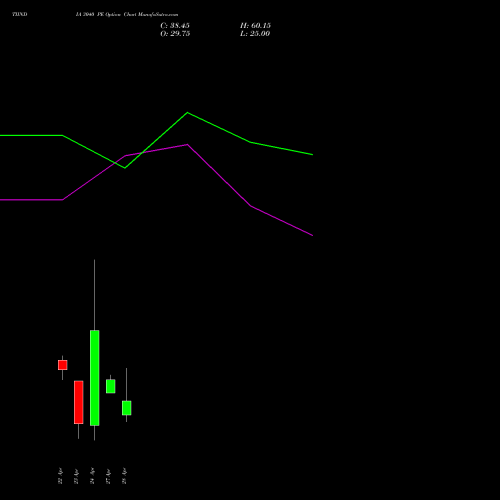The width and height of the screenshot is (500, 500).
Task: Click the high value H: 60.15
Action: tap(255, 25)
